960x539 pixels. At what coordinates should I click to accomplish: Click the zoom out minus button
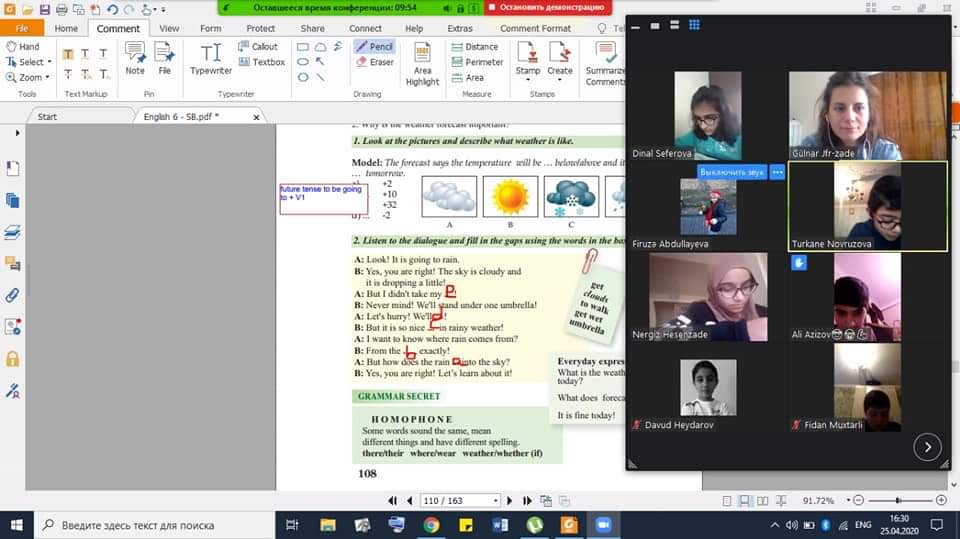click(x=858, y=500)
